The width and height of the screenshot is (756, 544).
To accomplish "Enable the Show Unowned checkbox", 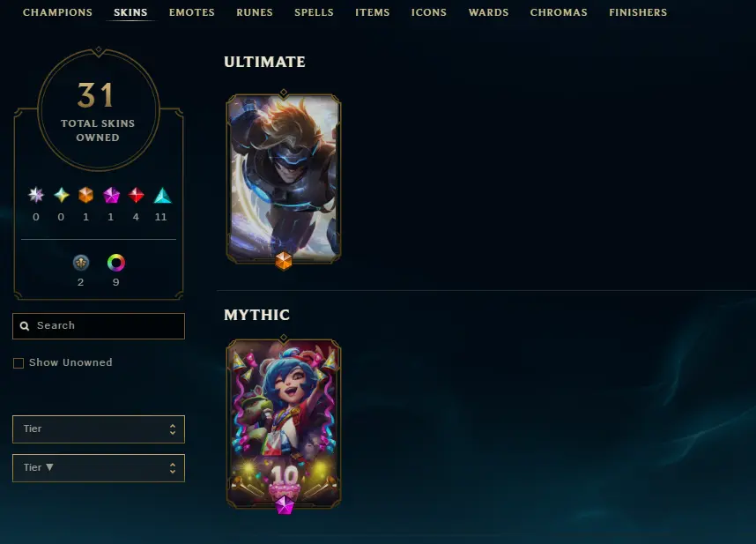I will (19, 363).
